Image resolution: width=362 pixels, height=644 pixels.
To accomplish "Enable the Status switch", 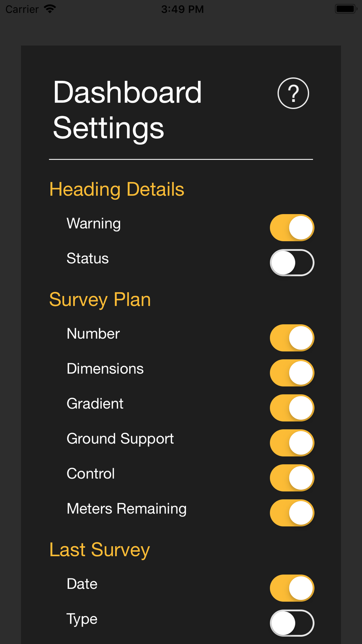I will (x=292, y=263).
